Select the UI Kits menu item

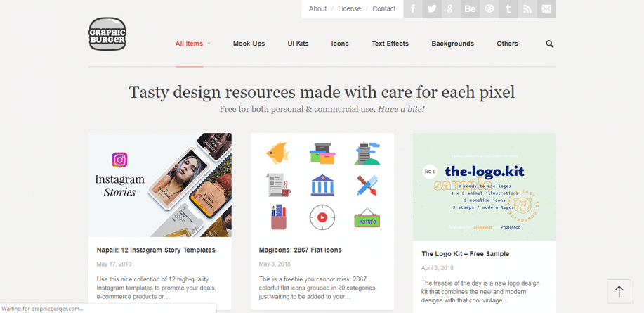click(x=298, y=44)
